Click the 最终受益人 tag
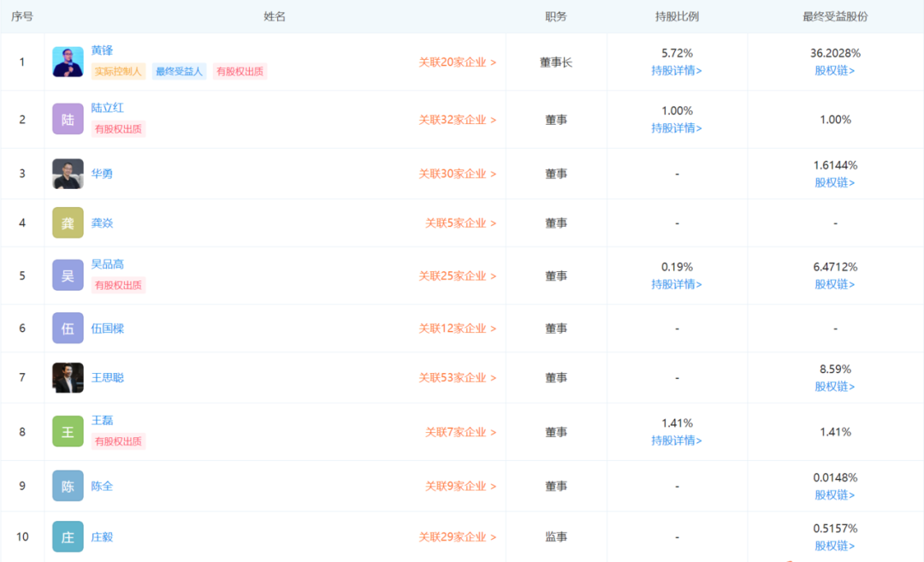Screen dimensions: 924x562 (179, 72)
